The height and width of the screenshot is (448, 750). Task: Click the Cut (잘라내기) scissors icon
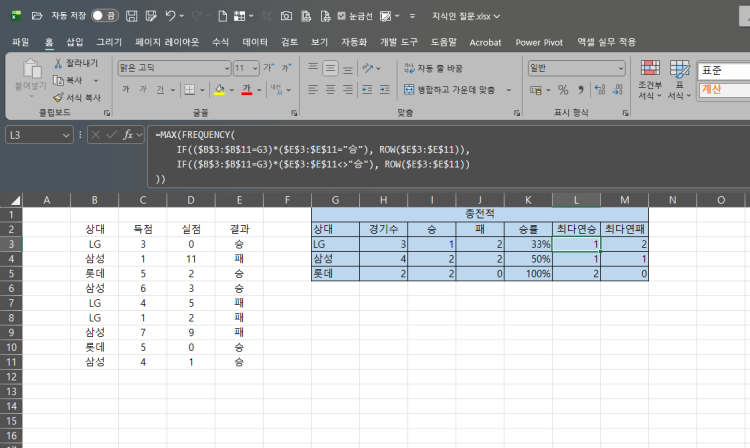click(x=58, y=63)
